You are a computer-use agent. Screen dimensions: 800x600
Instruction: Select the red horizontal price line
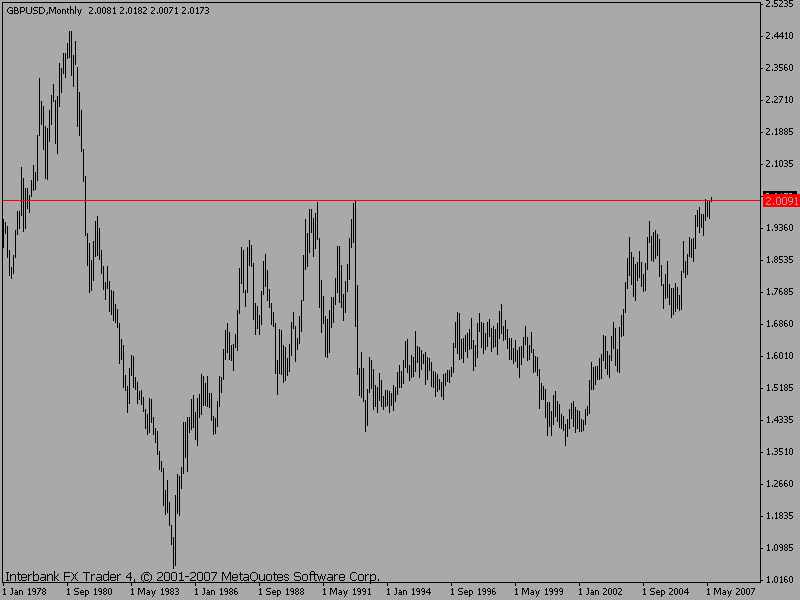click(382, 201)
